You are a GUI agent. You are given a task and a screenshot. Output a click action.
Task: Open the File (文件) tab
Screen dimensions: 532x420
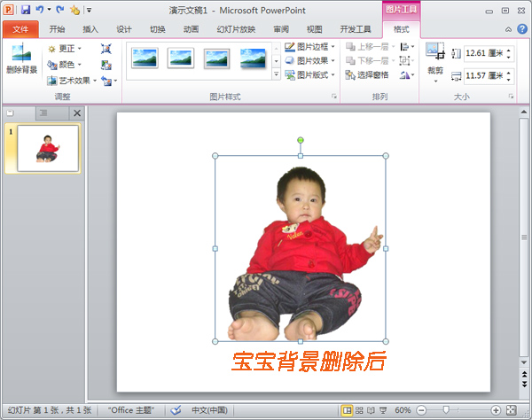20,29
